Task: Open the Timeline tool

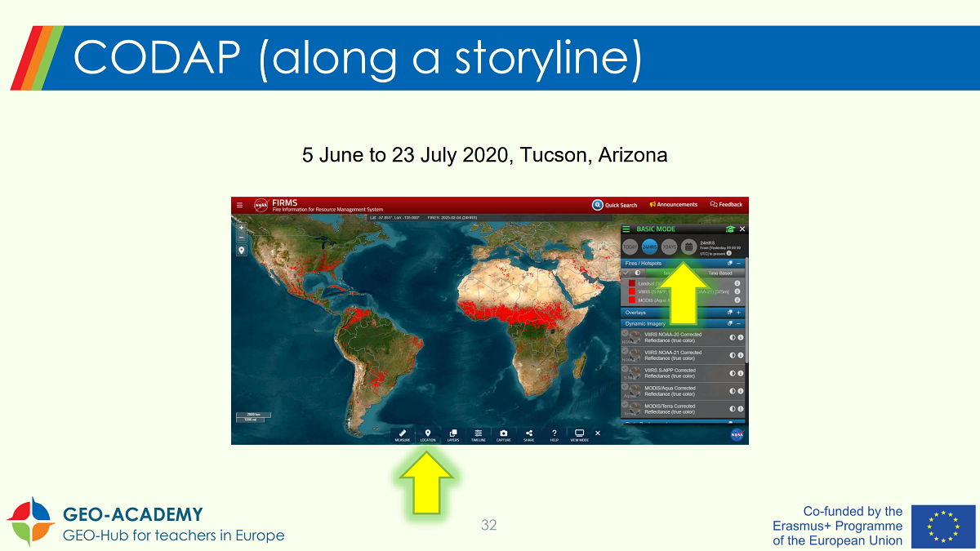Action: [479, 434]
